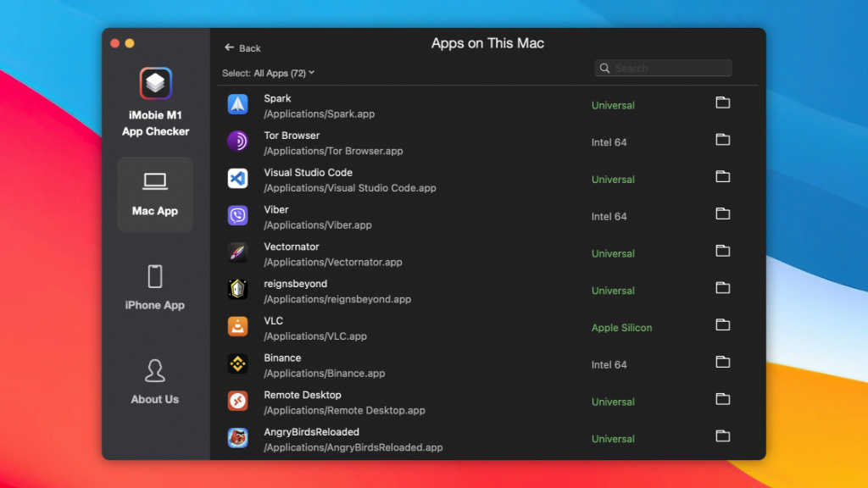Click into the Search field
The width and height of the screenshot is (868, 488).
pos(663,68)
